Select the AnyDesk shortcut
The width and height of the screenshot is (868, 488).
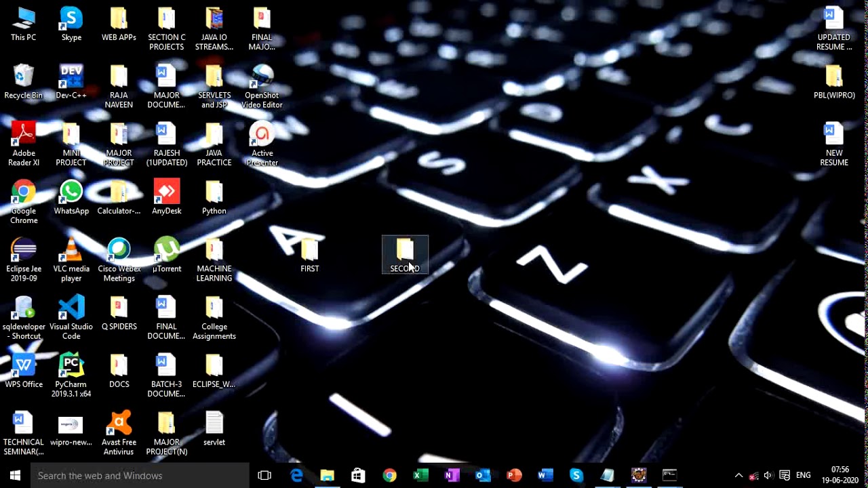coord(167,198)
